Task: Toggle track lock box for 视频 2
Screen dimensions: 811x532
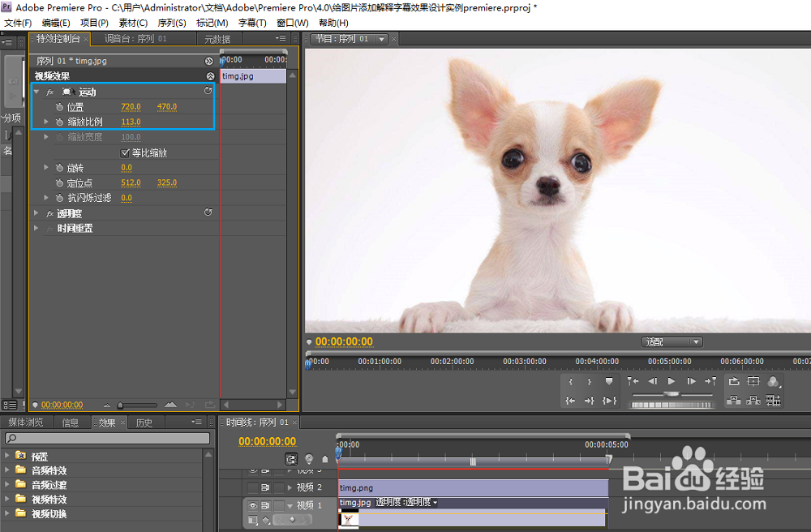Action: click(279, 487)
